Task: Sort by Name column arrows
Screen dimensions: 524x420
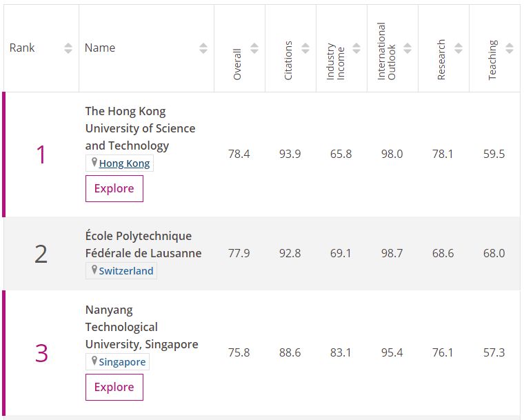Action: (x=203, y=48)
